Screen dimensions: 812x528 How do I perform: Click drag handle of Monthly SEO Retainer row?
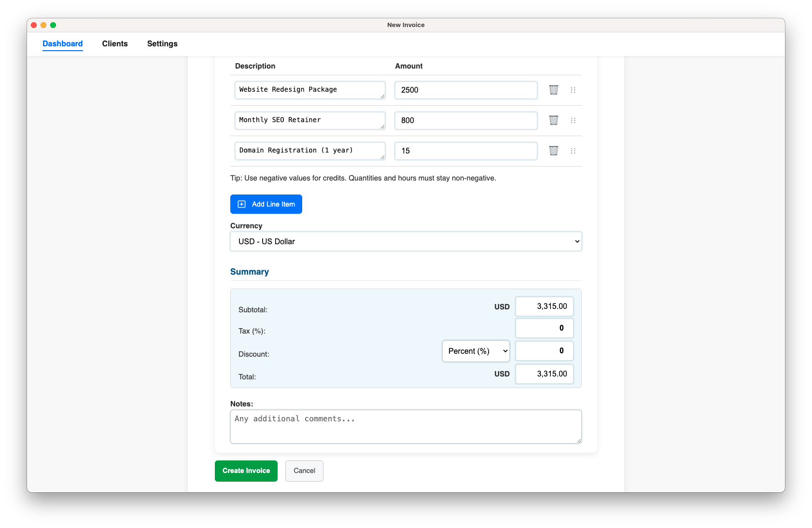(573, 120)
